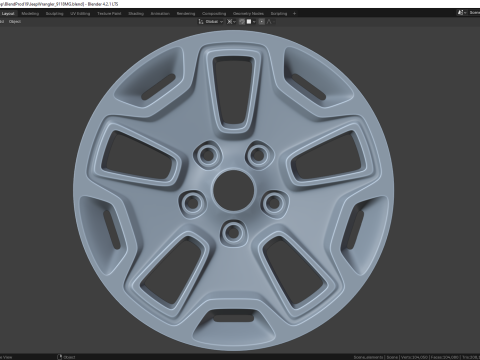Click the Verts count in status bar
The width and height of the screenshot is (480, 360).
point(414,357)
